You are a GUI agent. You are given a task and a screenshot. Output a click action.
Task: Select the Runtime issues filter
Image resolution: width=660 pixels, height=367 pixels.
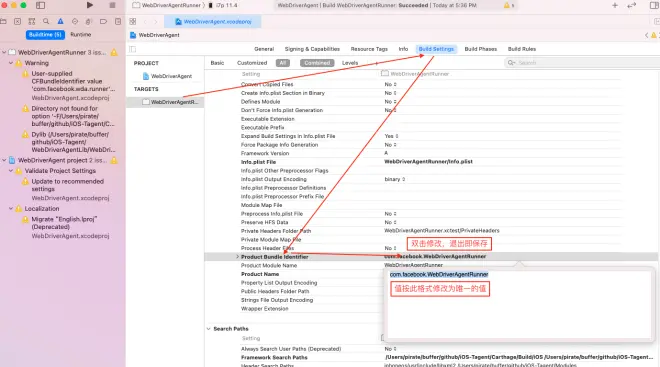coord(80,35)
